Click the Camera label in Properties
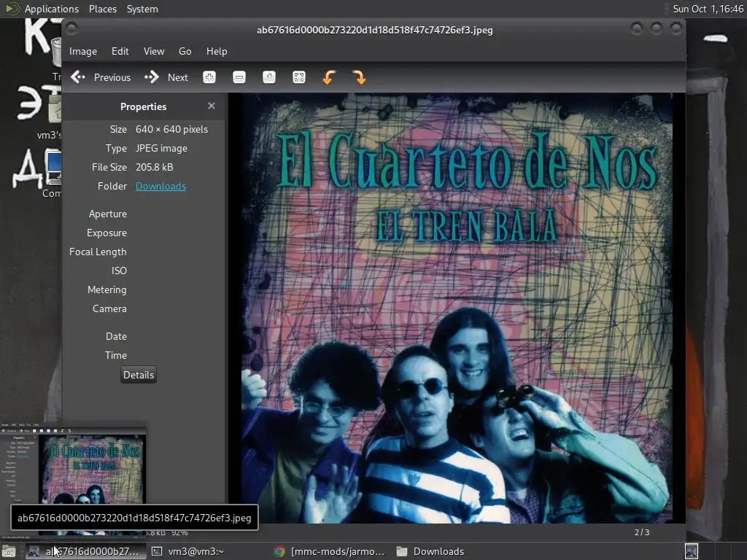This screenshot has width=747, height=560. coord(109,308)
